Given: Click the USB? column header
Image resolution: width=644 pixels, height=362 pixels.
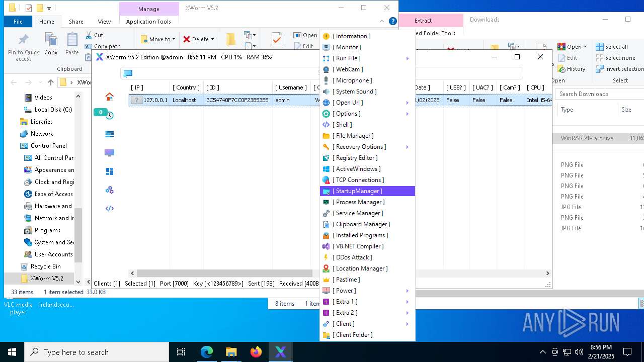Looking at the screenshot, I should point(456,87).
